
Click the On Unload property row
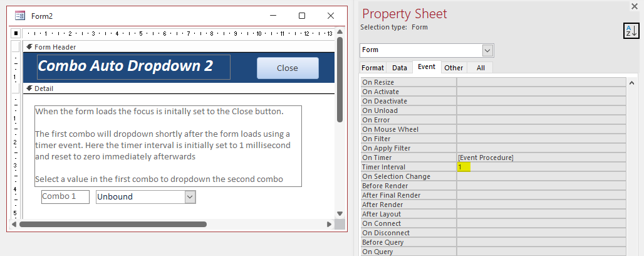pyautogui.click(x=493, y=110)
